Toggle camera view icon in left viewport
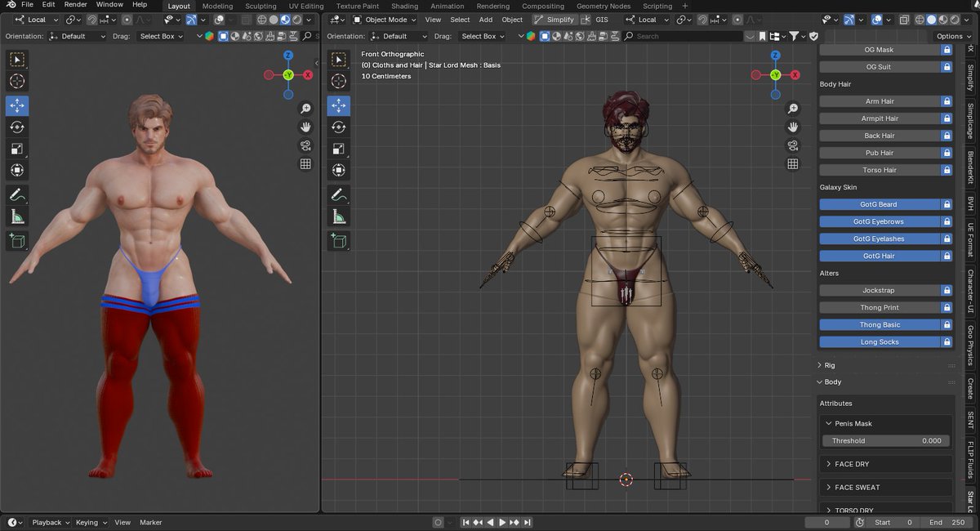 [x=305, y=145]
